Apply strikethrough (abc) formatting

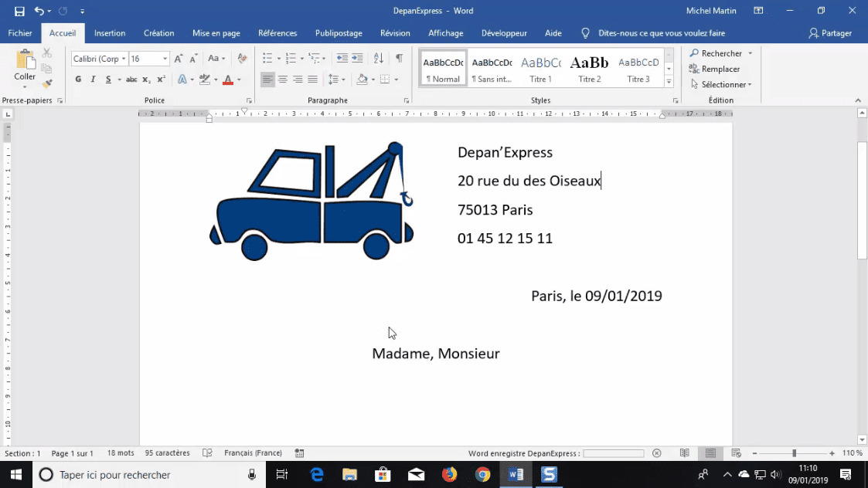point(131,80)
